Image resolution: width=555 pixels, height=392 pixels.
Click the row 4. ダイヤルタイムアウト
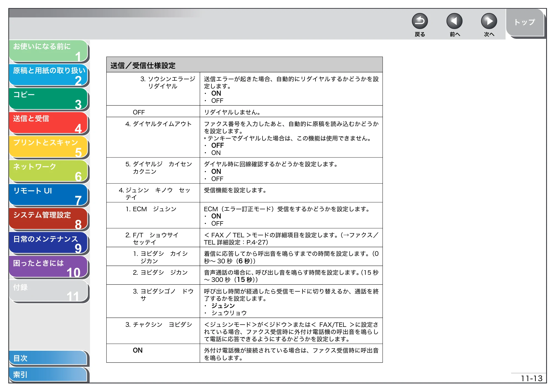[244, 138]
